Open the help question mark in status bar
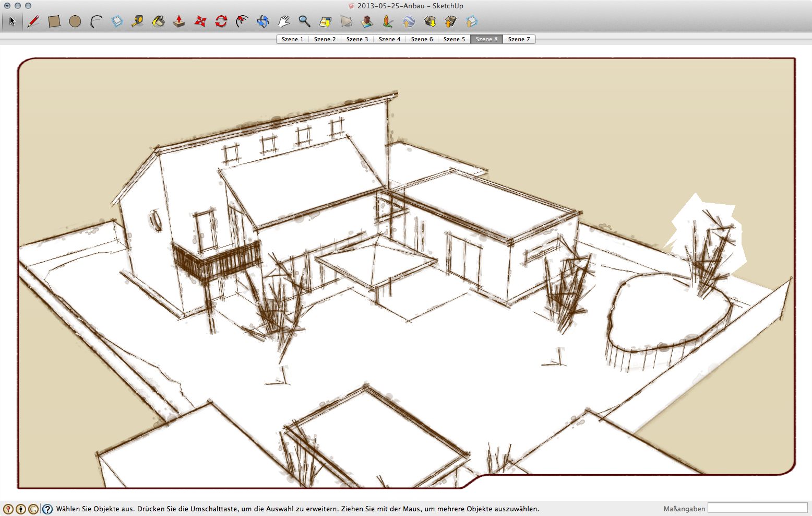812x516 pixels. point(47,509)
